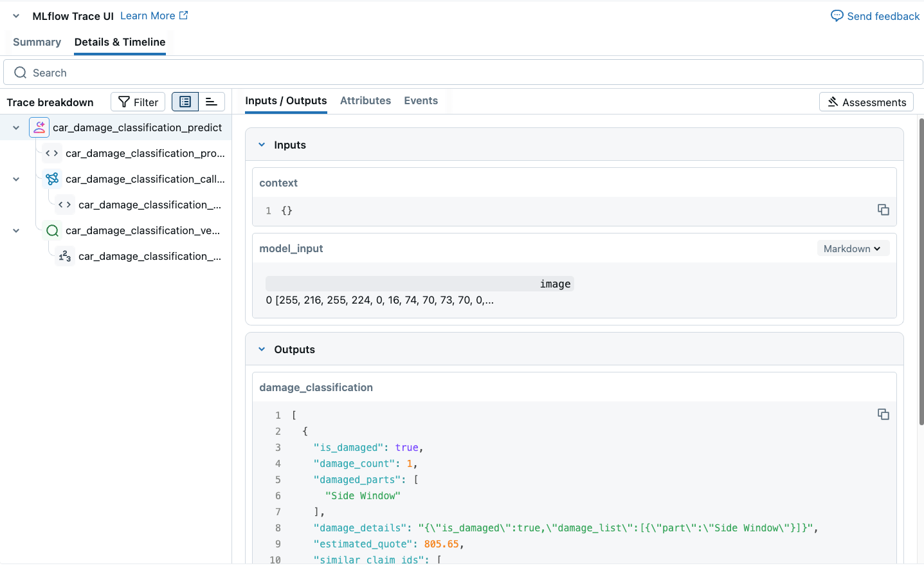
Task: Click the Send feedback speech bubble icon
Action: pyautogui.click(x=837, y=16)
